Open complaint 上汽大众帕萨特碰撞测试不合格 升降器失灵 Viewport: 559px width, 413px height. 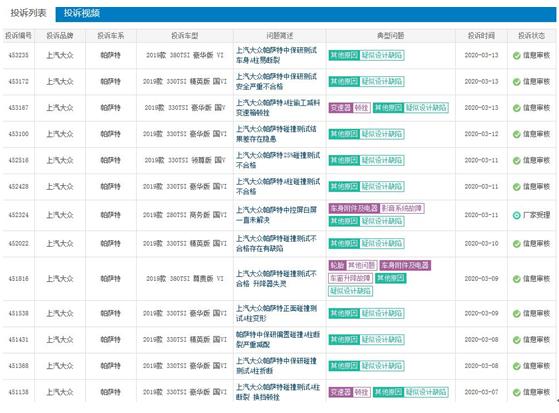(x=276, y=279)
